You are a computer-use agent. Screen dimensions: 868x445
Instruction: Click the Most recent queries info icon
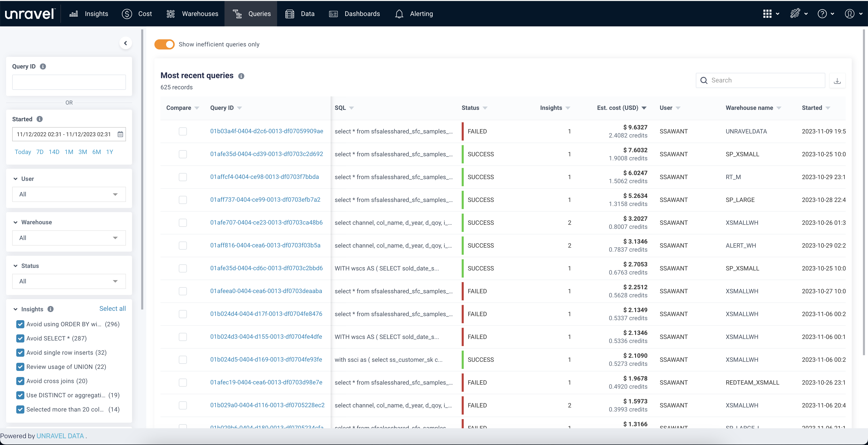pyautogui.click(x=241, y=76)
